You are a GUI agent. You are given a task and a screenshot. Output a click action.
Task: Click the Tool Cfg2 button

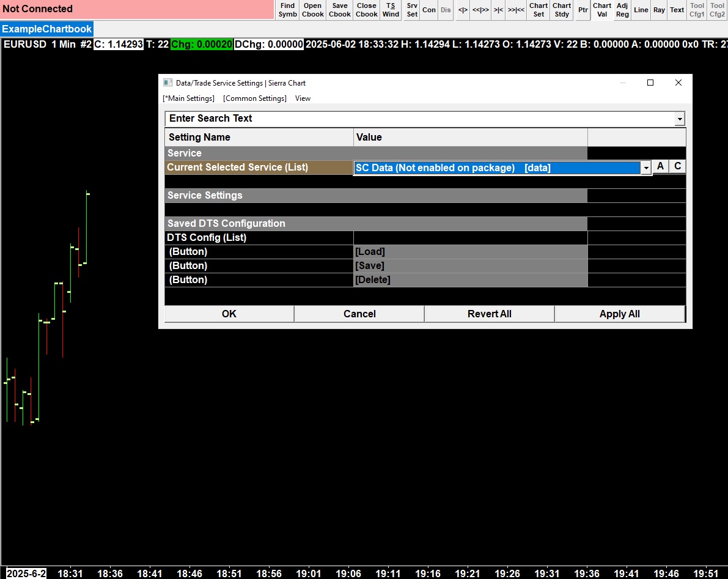click(x=718, y=10)
